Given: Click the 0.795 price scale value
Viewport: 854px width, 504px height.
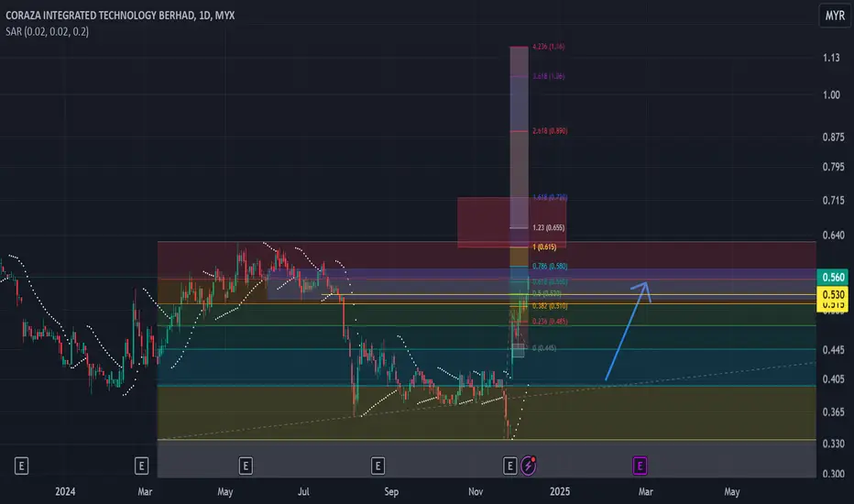Looking at the screenshot, I should pos(833,167).
